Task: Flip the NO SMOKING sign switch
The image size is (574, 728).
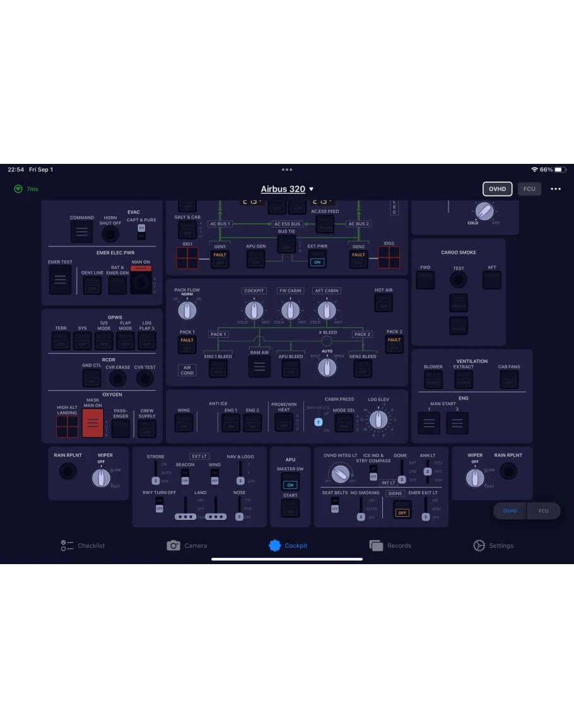Action: tap(361, 509)
